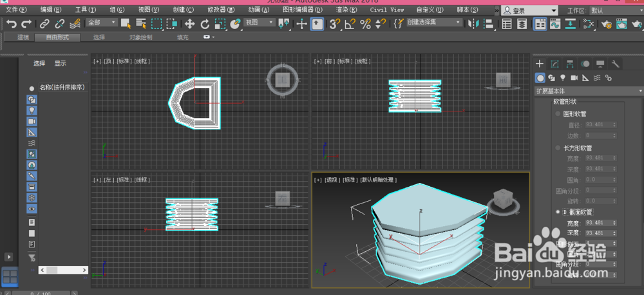This screenshot has width=644, height=295.
Task: Toggle the Percent Snap button
Action: [365, 24]
